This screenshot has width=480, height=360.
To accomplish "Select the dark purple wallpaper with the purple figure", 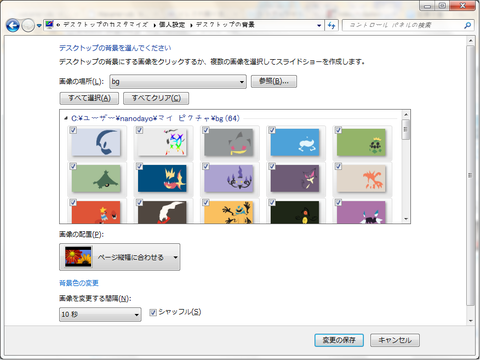I will (295, 179).
